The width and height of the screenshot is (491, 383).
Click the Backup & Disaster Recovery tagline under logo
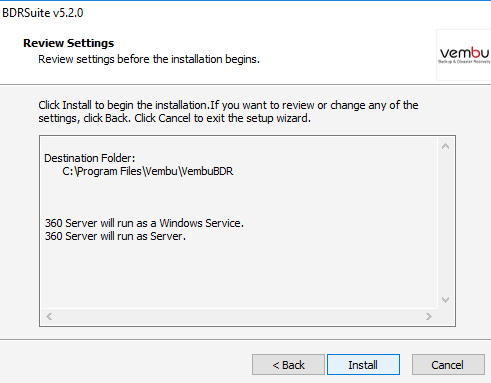464,62
